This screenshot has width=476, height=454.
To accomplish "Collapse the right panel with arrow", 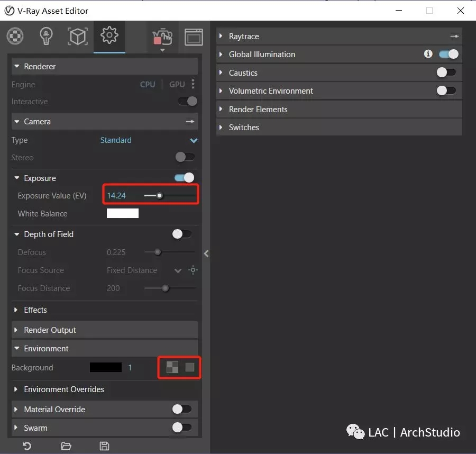I will (206, 253).
